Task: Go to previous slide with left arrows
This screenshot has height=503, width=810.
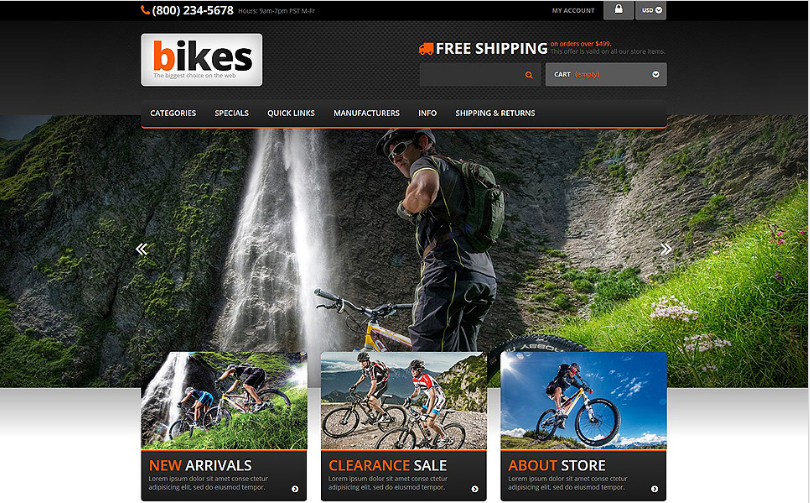Action: 142,249
